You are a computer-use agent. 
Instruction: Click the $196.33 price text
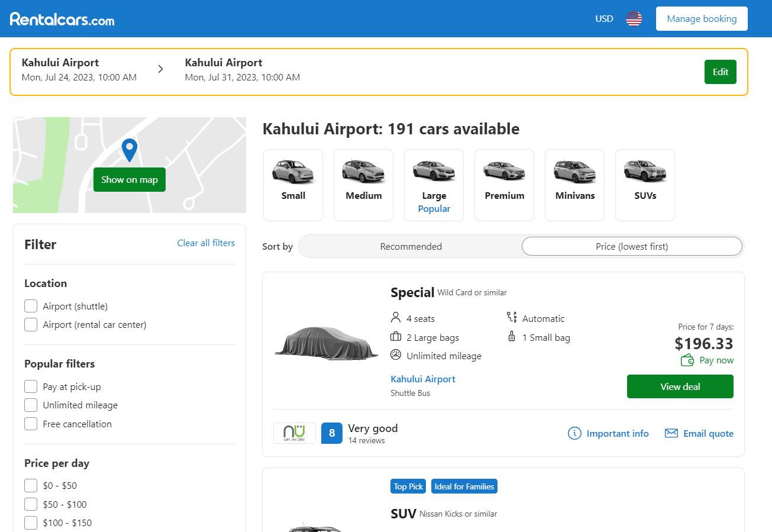pos(704,343)
